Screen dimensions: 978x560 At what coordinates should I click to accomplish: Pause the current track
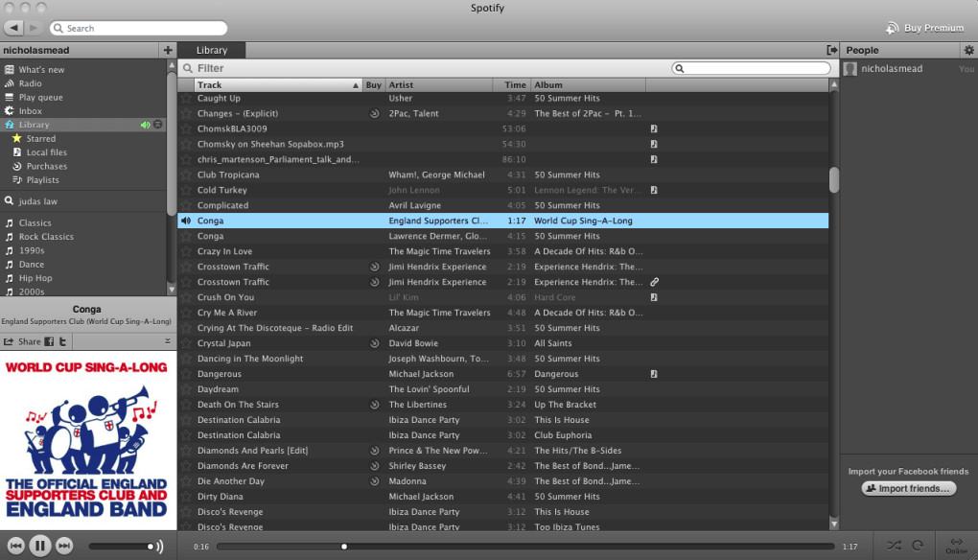40,546
